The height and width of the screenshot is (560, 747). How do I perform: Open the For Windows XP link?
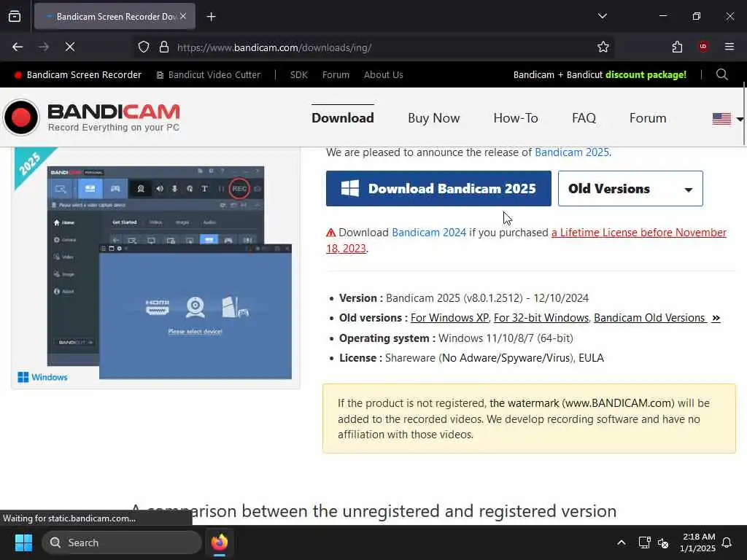[x=449, y=318]
